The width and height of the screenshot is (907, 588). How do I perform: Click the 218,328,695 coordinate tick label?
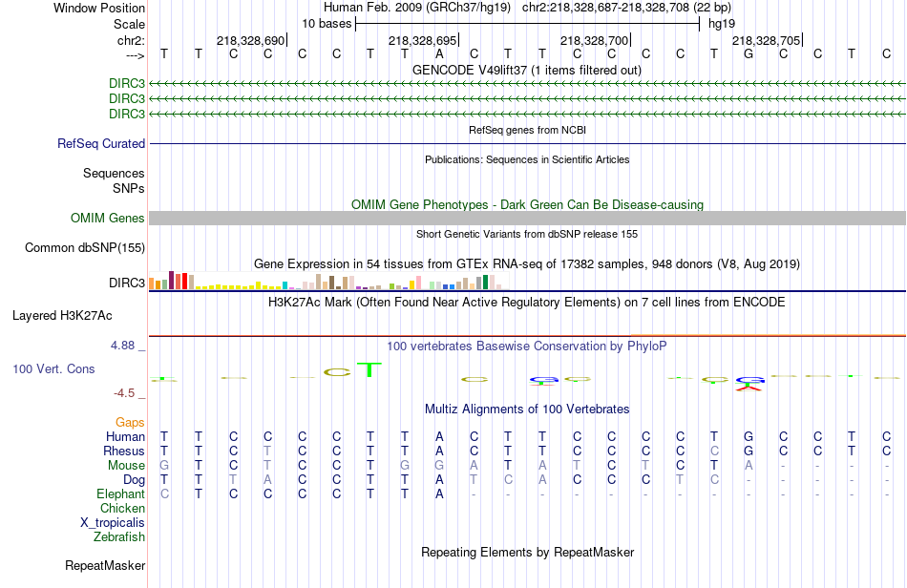tap(422, 40)
